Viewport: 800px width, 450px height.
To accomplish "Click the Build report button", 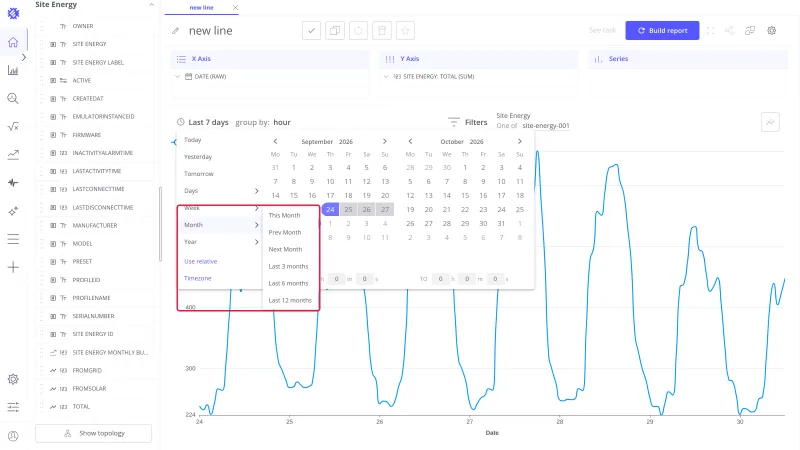I will [x=662, y=31].
